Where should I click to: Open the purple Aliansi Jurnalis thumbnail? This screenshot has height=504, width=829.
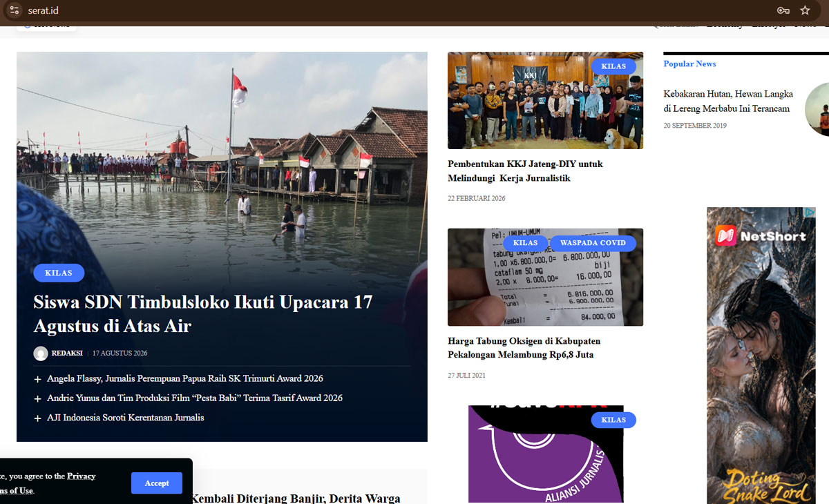[x=545, y=454]
